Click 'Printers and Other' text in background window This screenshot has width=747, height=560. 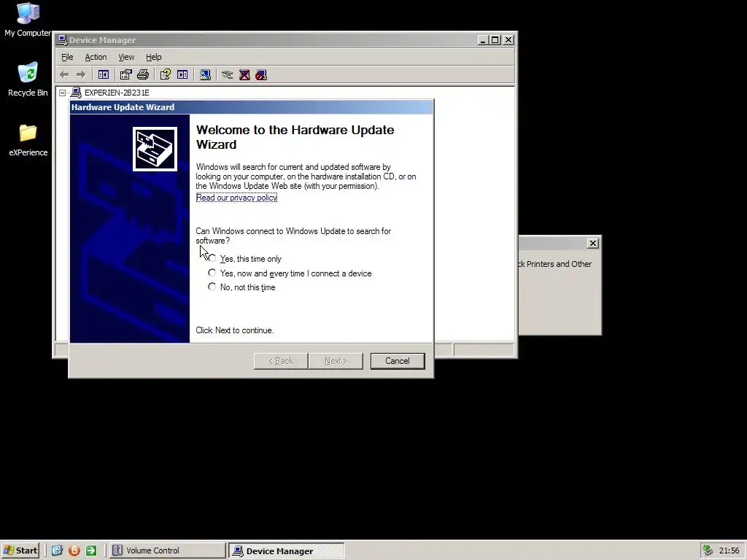pyautogui.click(x=559, y=264)
